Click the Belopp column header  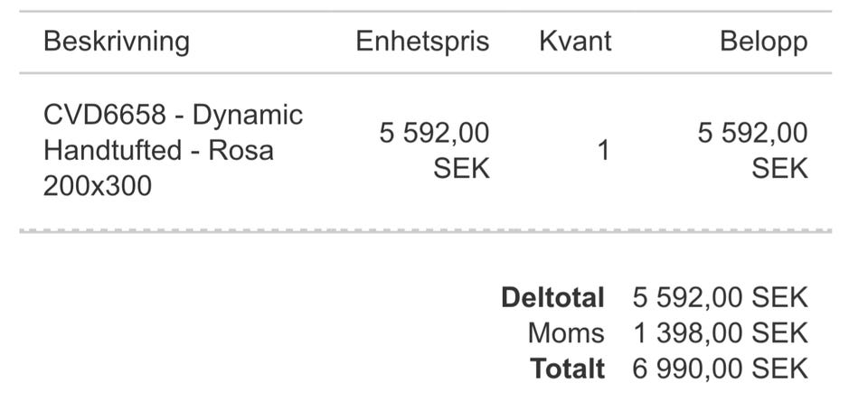[x=763, y=42]
